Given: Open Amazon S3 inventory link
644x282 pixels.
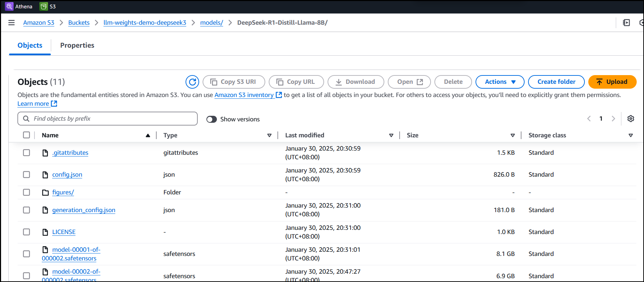Looking at the screenshot, I should click(244, 95).
